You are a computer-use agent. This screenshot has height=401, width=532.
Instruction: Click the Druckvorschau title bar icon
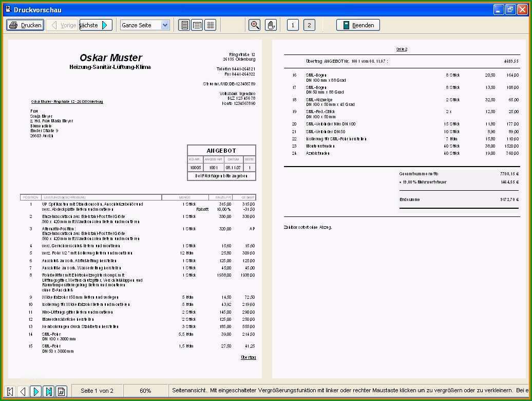coord(8,9)
